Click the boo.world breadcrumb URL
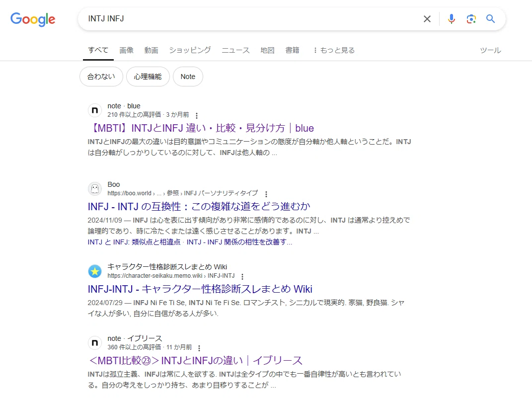 pos(182,193)
